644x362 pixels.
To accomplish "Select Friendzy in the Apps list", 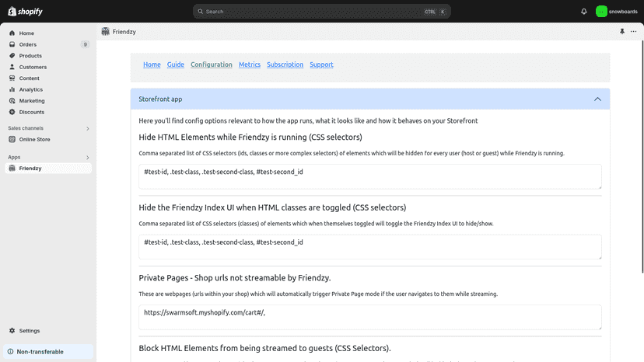I will (x=48, y=169).
